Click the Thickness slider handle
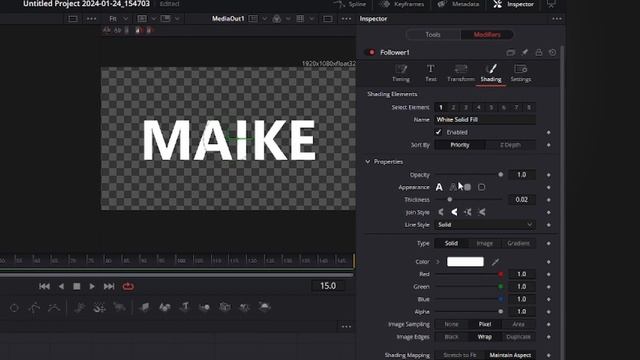The height and width of the screenshot is (360, 640). pos(450,200)
